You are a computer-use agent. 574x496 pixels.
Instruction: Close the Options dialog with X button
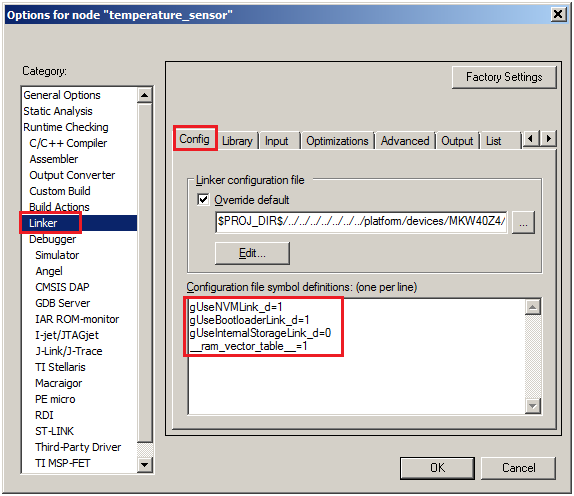click(x=558, y=14)
